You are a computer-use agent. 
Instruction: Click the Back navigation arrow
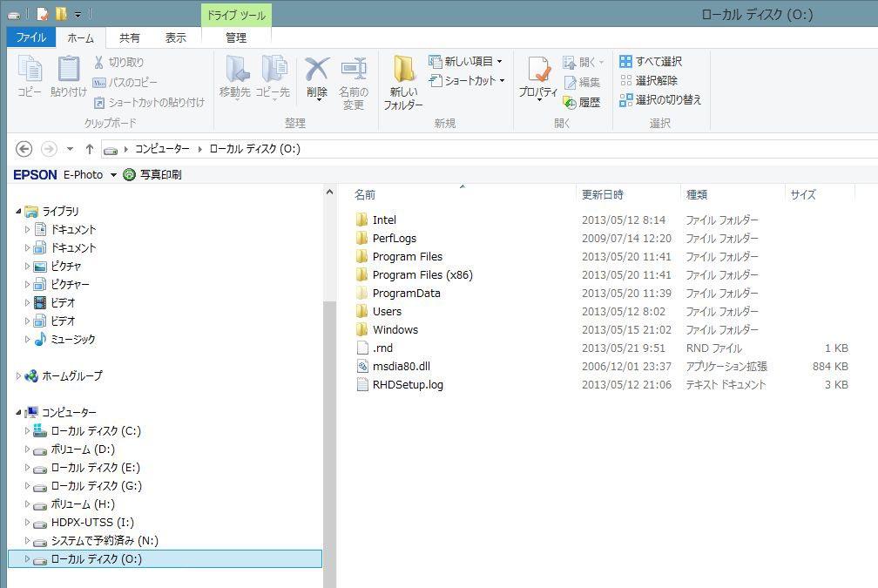tap(24, 149)
